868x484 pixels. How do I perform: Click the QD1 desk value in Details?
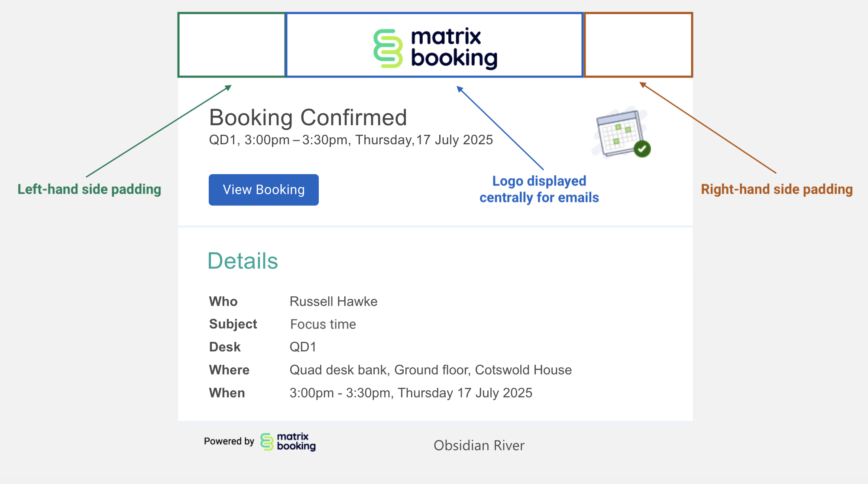[303, 347]
